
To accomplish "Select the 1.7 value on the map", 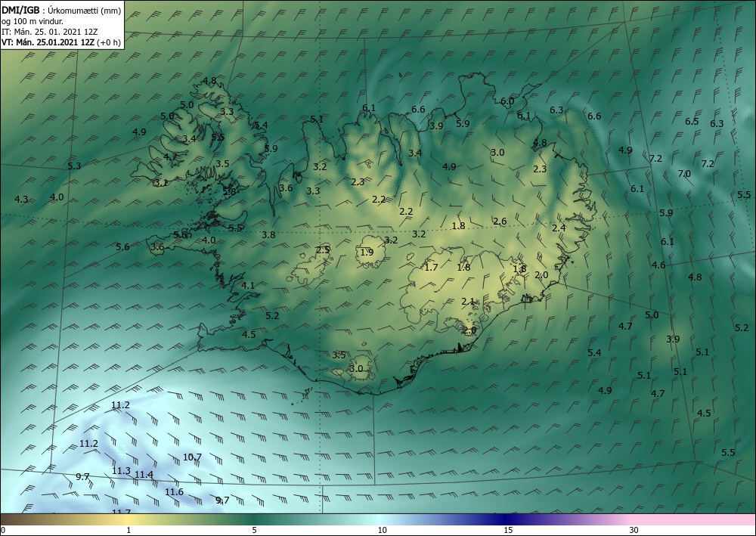I will [431, 267].
